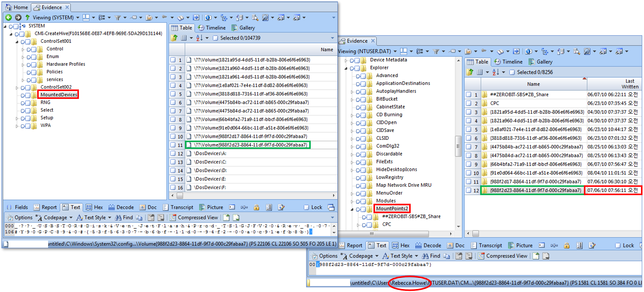
Task: Select the Map Network Drive MRU folder
Action: point(404,185)
